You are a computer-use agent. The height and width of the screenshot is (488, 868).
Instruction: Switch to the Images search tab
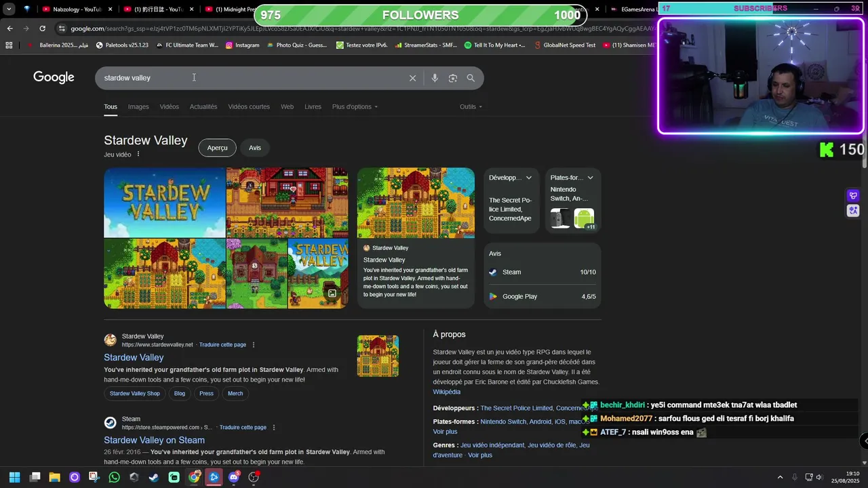point(138,106)
